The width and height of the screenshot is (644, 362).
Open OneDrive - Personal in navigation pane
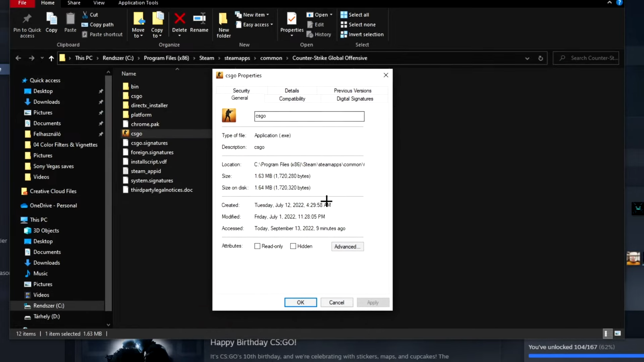53,205
